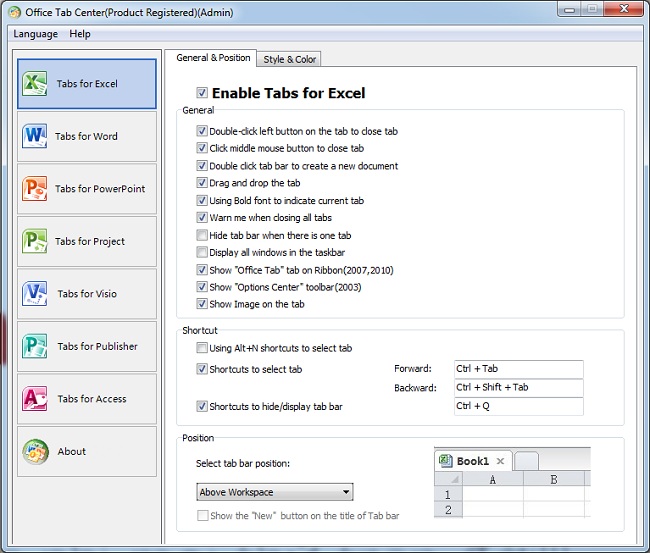Screen dimensions: 650x553
Task: Click column A header in the preview
Action: pyautogui.click(x=492, y=479)
